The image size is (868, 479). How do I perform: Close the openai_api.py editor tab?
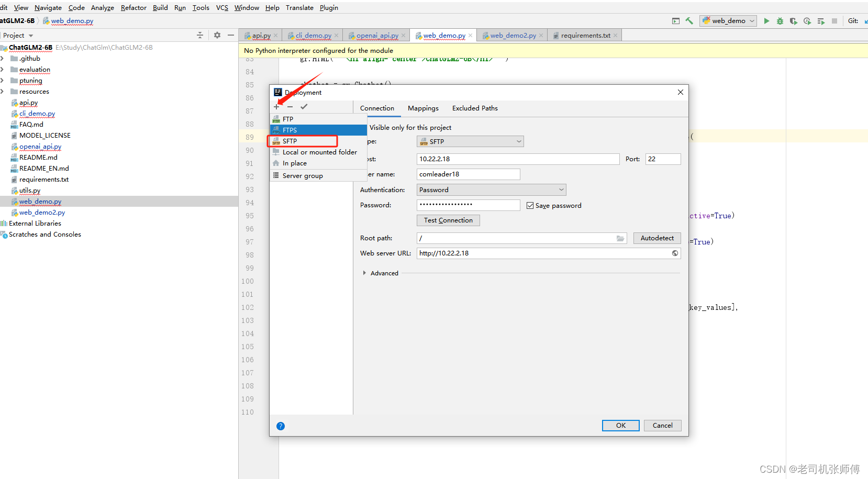(403, 36)
